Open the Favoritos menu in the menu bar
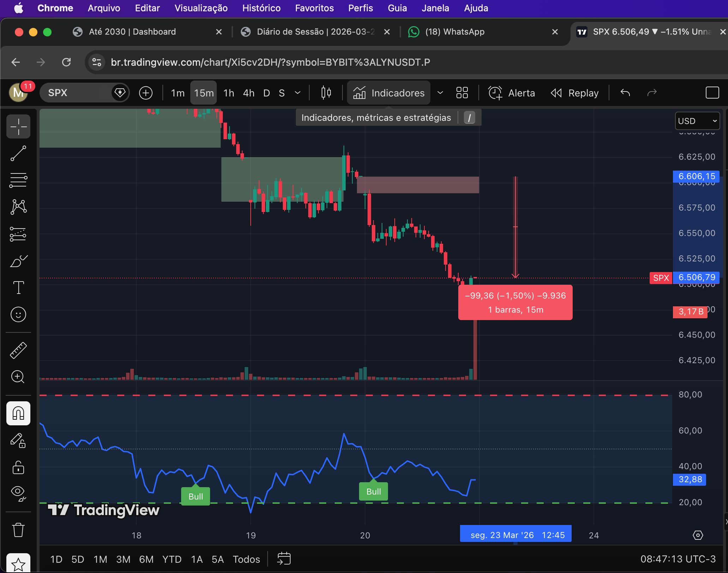728x573 pixels. pyautogui.click(x=314, y=8)
